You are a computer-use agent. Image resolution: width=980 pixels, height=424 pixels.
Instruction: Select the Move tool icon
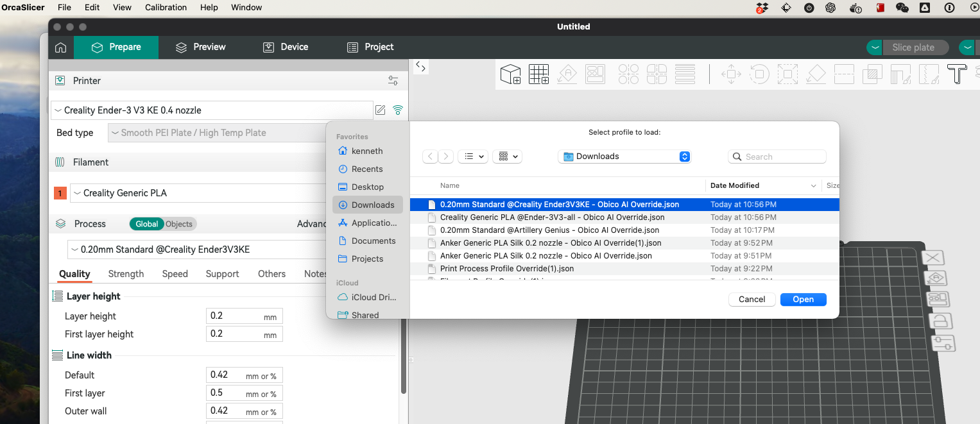(731, 74)
